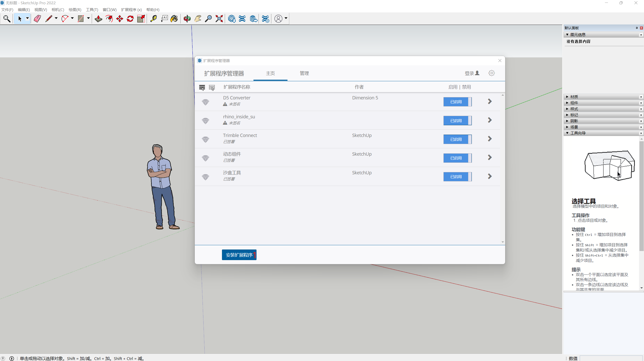Pick the Scale tool
Viewport: 644px width, 361px height.
141,19
